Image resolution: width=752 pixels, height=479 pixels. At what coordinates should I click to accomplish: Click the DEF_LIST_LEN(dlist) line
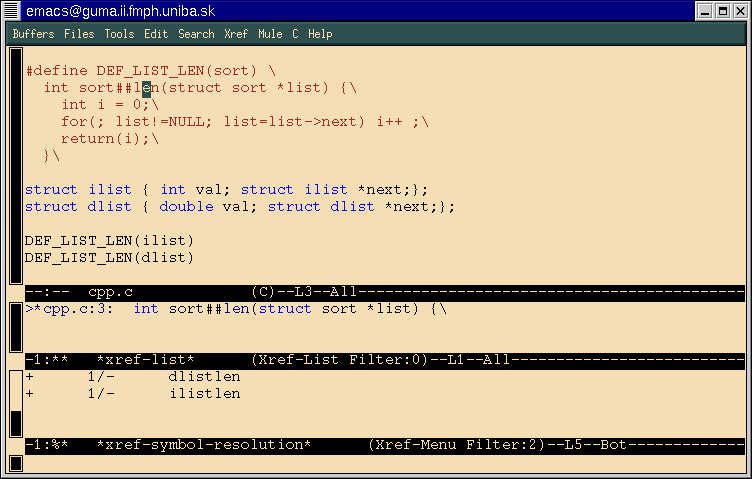(x=109, y=258)
